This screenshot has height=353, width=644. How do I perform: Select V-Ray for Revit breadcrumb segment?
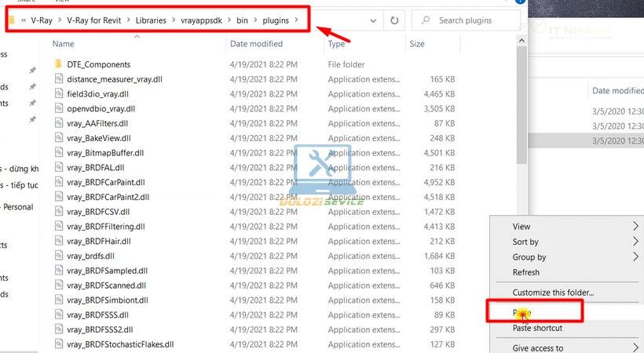(x=93, y=20)
